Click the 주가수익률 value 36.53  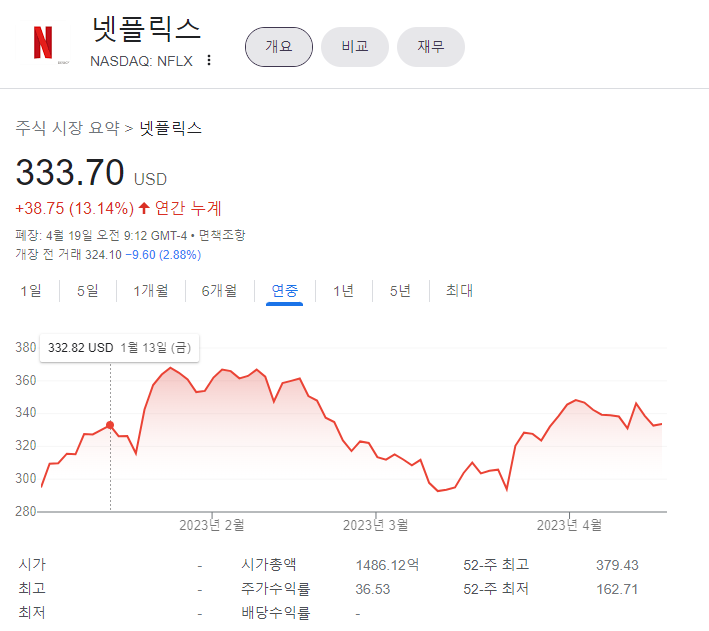coord(373,589)
